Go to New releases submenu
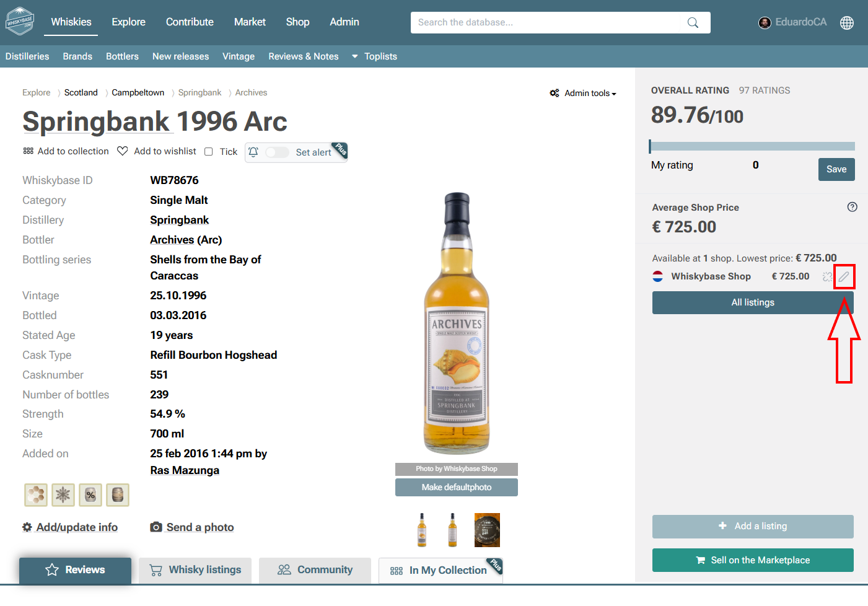868x606 pixels. 180,56
